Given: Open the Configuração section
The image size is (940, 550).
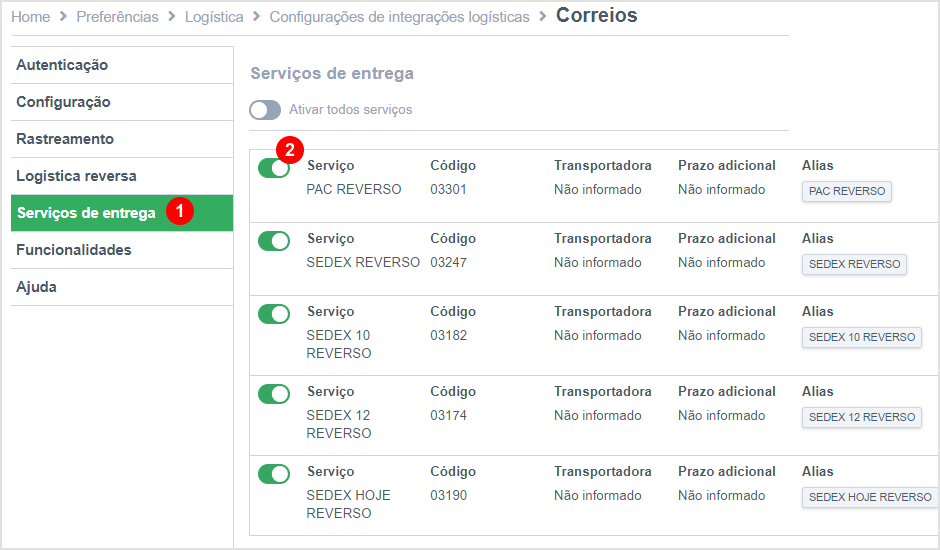Looking at the screenshot, I should 122,102.
